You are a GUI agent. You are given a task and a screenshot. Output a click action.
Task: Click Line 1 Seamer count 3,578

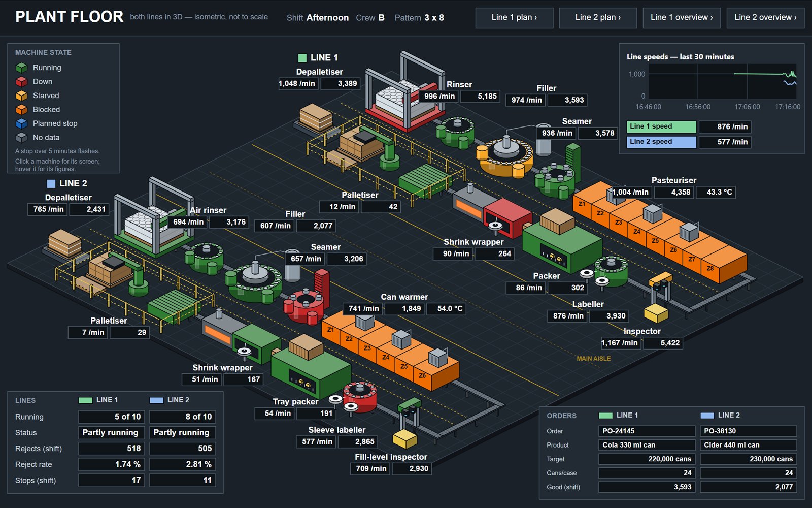(x=597, y=133)
